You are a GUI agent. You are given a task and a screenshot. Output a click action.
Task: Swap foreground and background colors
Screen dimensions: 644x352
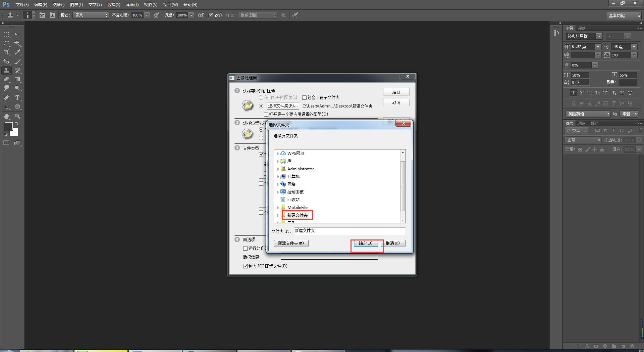[17, 124]
